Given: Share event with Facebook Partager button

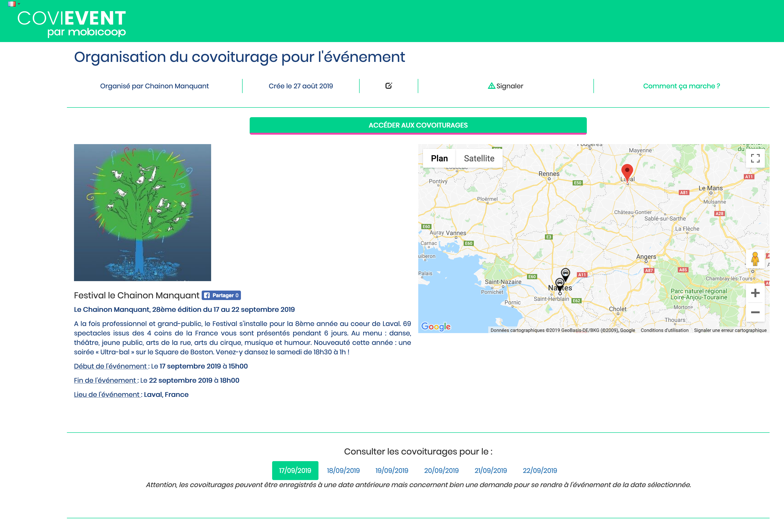Looking at the screenshot, I should (221, 295).
